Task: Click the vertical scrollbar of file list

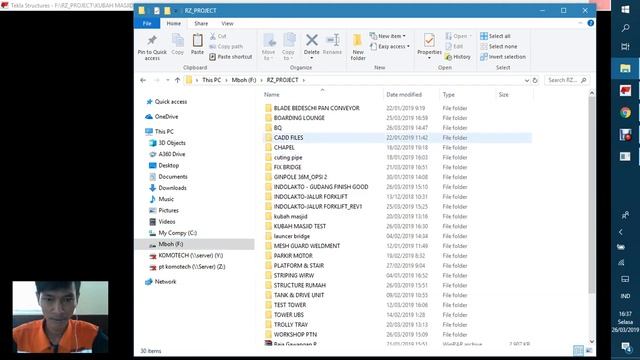Action: [x=591, y=194]
